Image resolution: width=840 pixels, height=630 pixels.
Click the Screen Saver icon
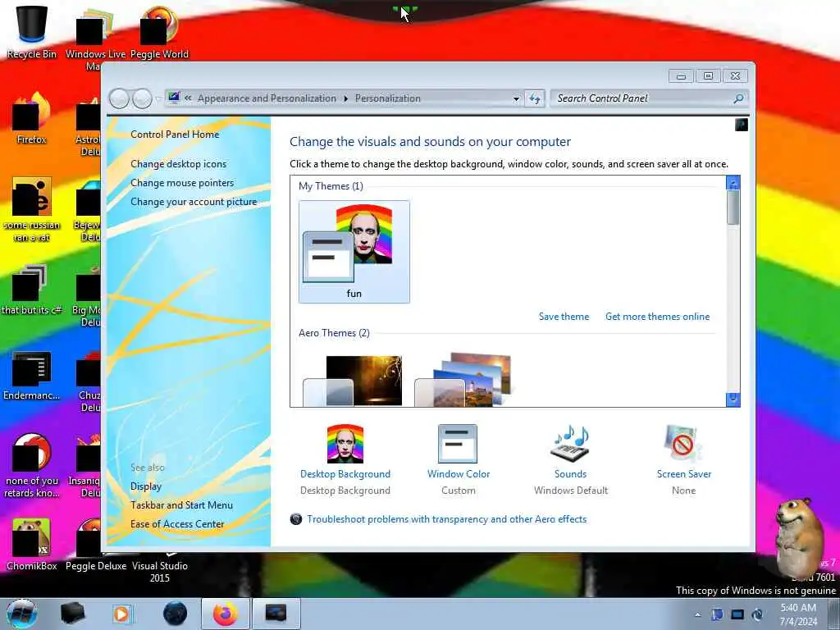682,444
